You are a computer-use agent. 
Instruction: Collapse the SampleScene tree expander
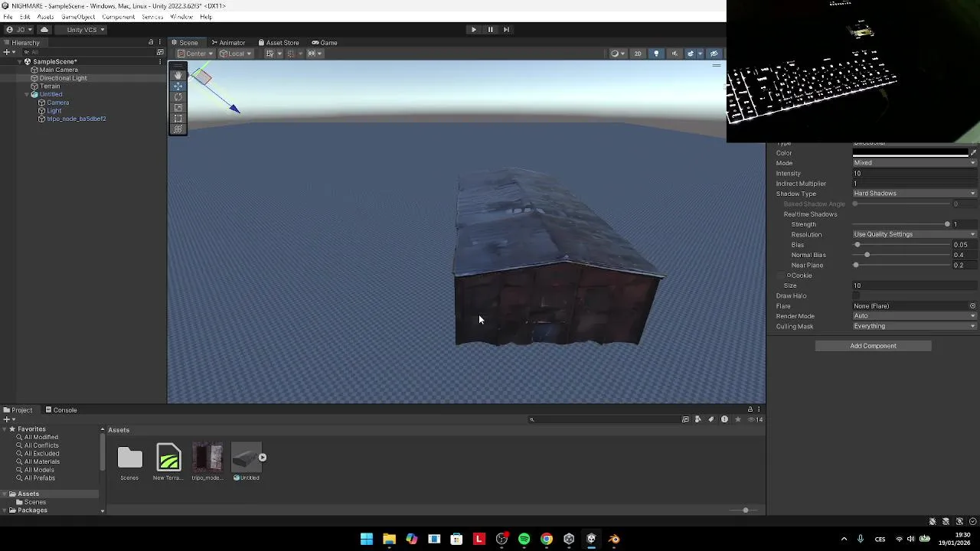point(19,62)
